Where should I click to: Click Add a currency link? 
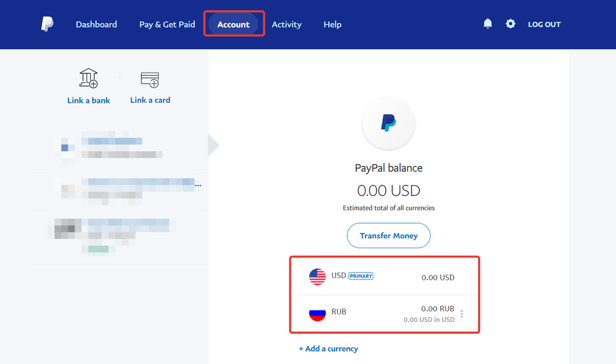(x=329, y=349)
